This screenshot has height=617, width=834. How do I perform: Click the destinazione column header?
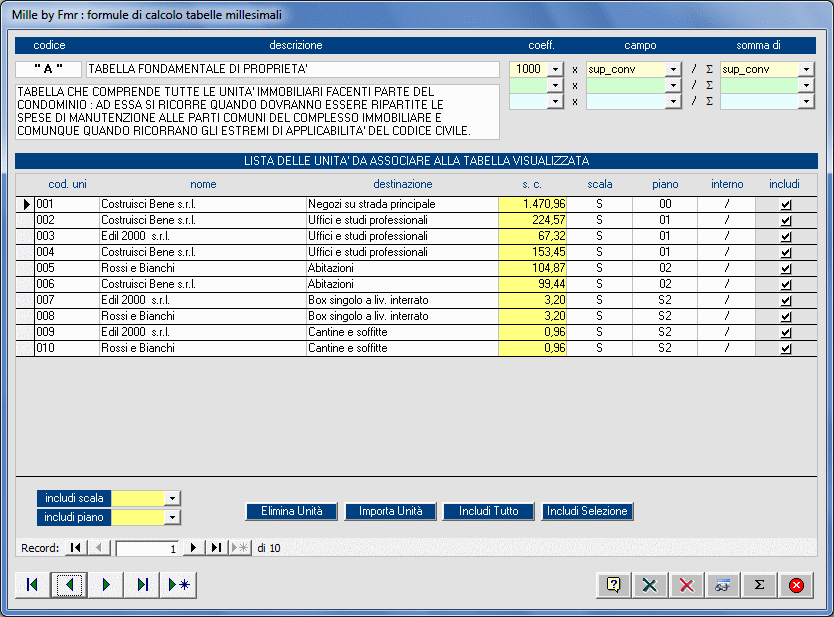[x=403, y=184]
